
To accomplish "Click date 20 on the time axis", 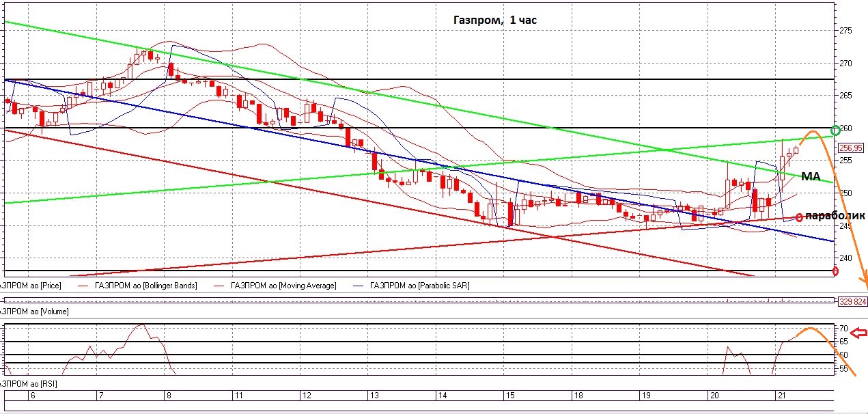I will click(x=715, y=396).
